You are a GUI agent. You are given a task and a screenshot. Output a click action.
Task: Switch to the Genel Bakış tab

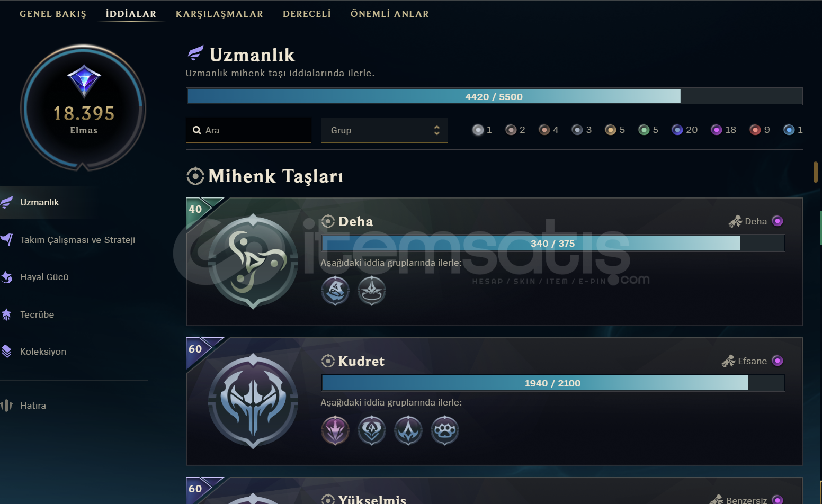pyautogui.click(x=53, y=14)
